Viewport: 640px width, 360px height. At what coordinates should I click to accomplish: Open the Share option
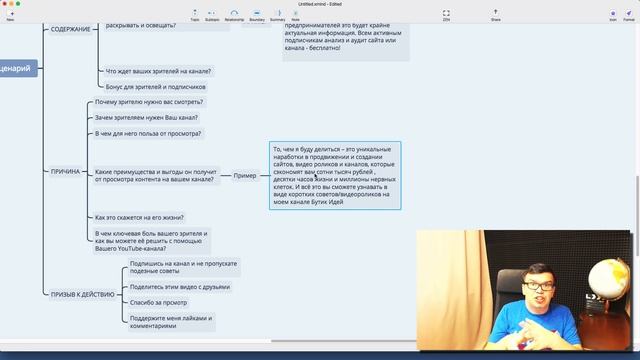[x=496, y=16]
